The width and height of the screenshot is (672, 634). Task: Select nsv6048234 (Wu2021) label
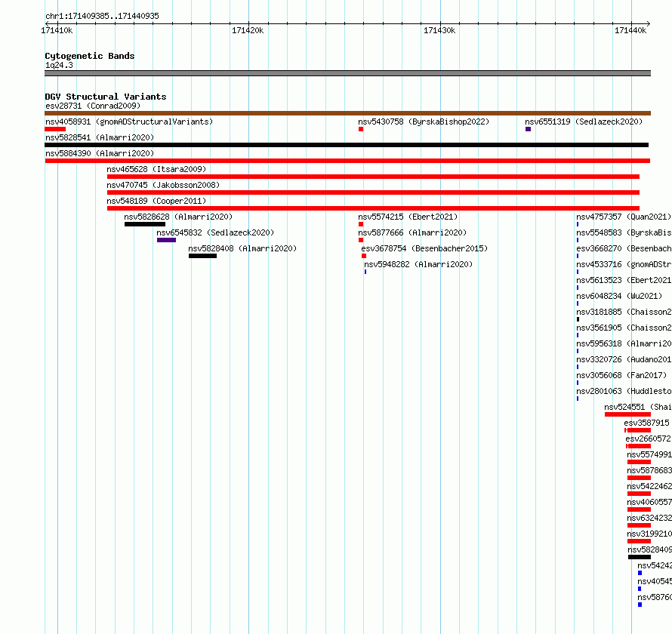pos(619,296)
